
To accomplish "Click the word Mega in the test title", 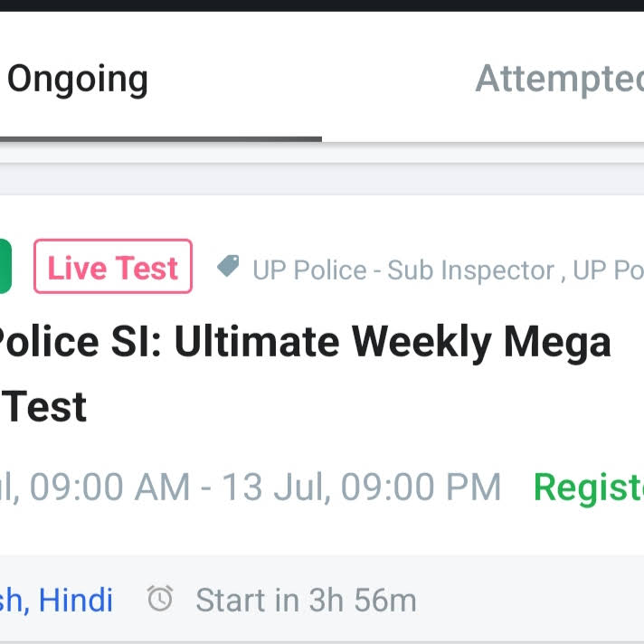I will point(558,342).
